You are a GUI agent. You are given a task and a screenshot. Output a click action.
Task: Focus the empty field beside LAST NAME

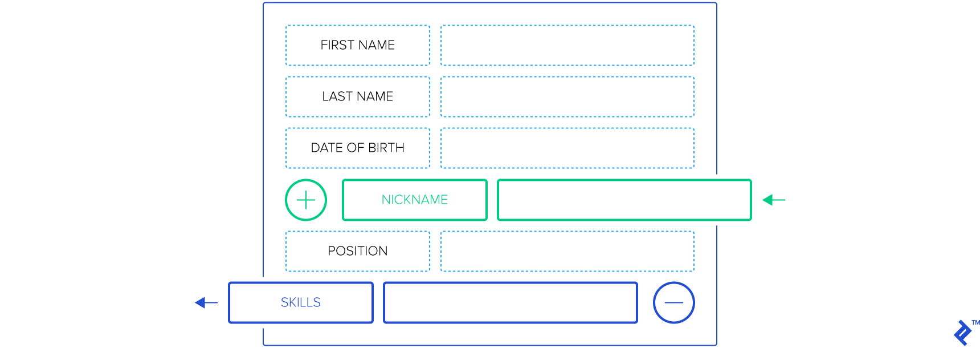(x=567, y=96)
